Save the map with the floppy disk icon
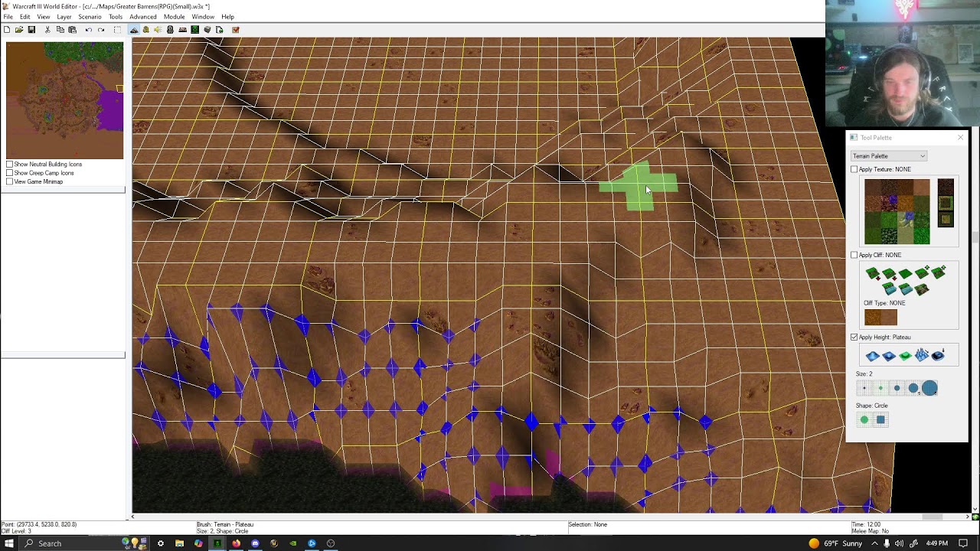The image size is (980, 551). pyautogui.click(x=31, y=30)
